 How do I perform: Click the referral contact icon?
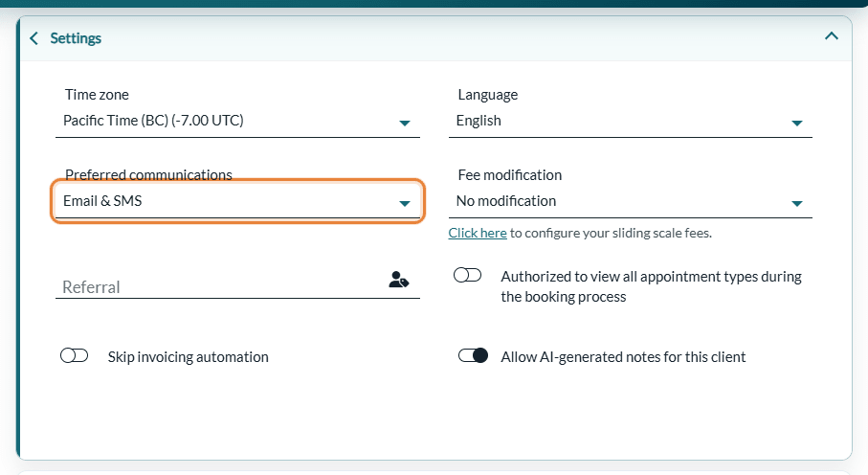pyautogui.click(x=398, y=280)
